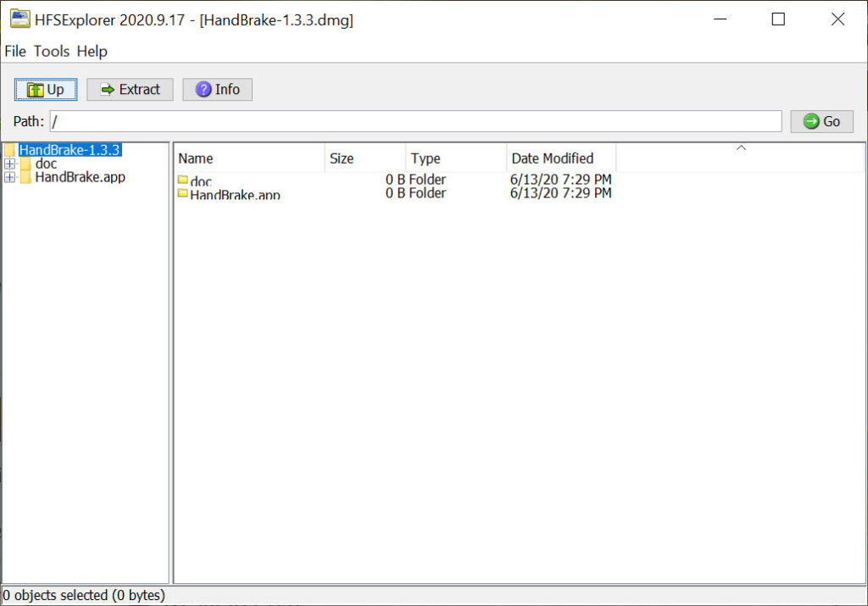Click doc folder icon in file list
868x606 pixels.
pyautogui.click(x=183, y=180)
